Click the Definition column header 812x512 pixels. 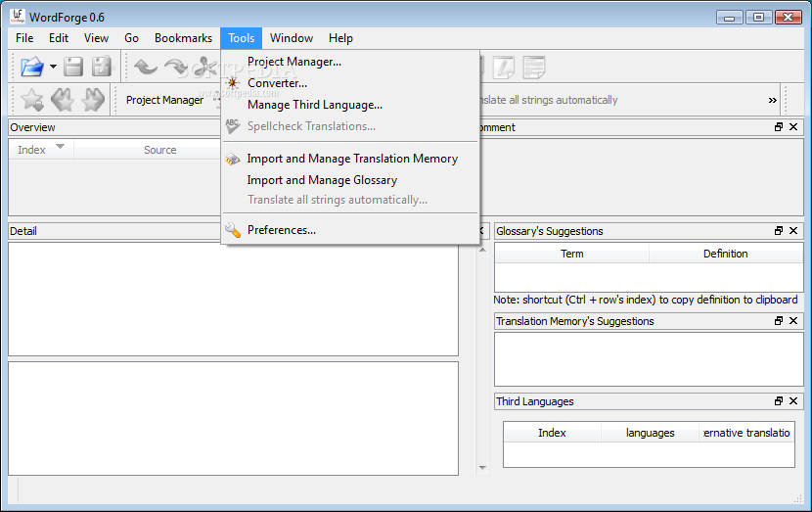point(725,254)
